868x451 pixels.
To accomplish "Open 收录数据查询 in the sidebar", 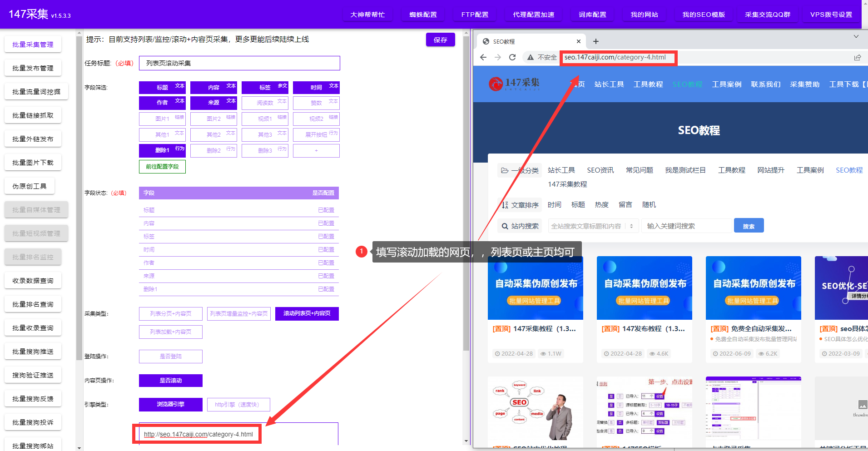I will tap(33, 281).
